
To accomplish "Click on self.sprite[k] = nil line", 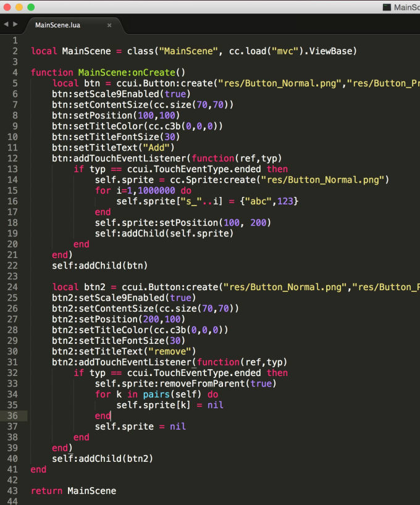I will pos(170,405).
